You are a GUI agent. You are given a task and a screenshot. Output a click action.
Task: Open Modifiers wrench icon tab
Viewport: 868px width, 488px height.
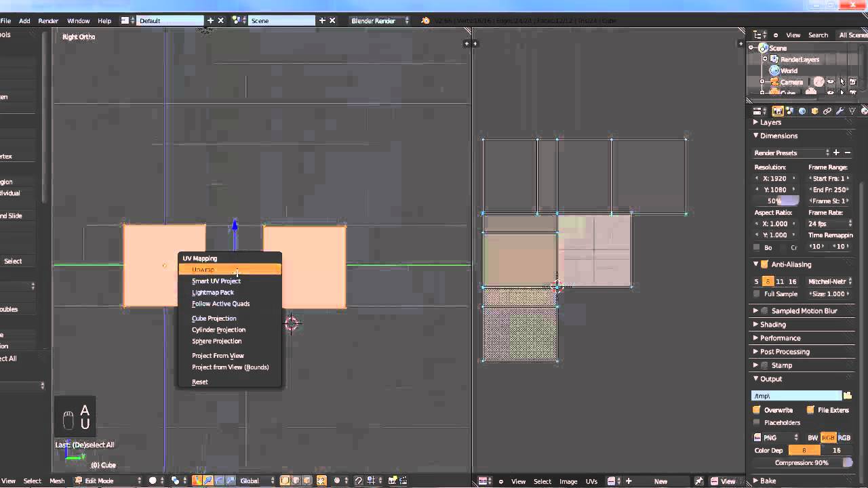[840, 111]
